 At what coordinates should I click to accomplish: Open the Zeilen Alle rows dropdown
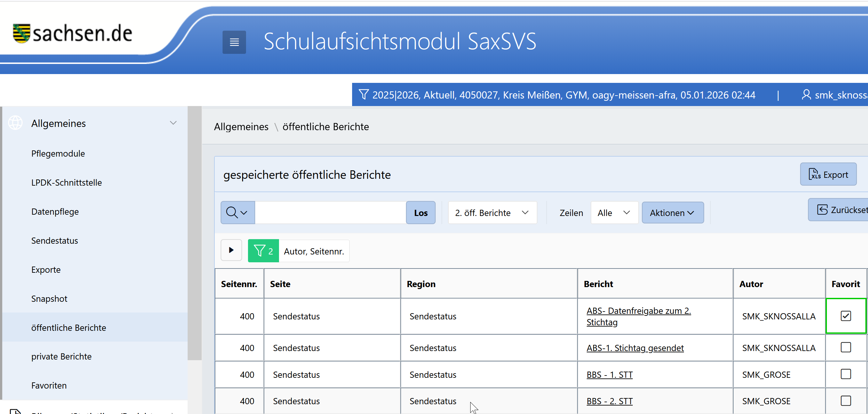pos(614,213)
